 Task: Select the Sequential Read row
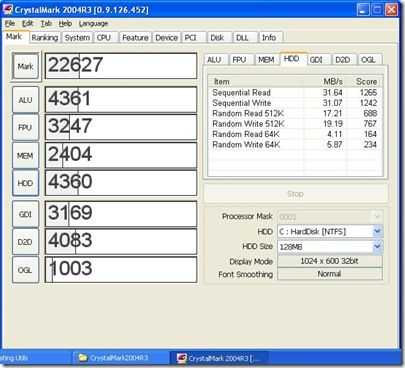[x=295, y=92]
